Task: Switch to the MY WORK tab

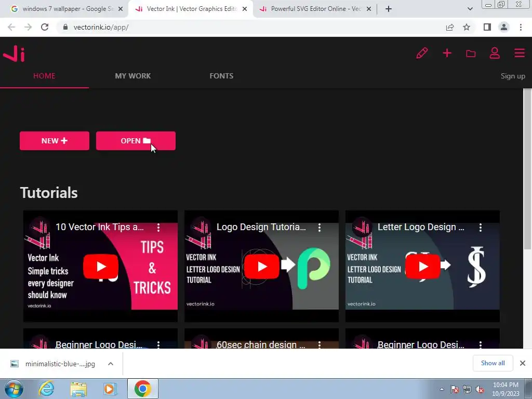Action: coord(132,76)
